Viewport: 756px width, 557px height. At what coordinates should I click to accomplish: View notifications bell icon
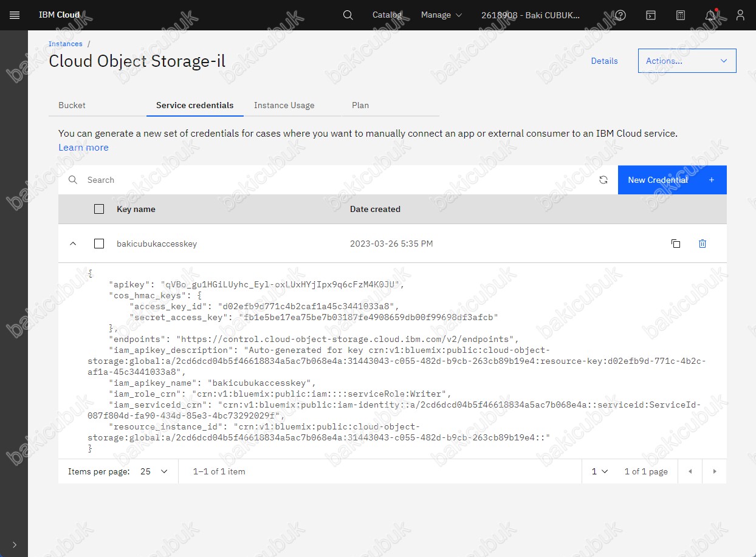tap(710, 15)
